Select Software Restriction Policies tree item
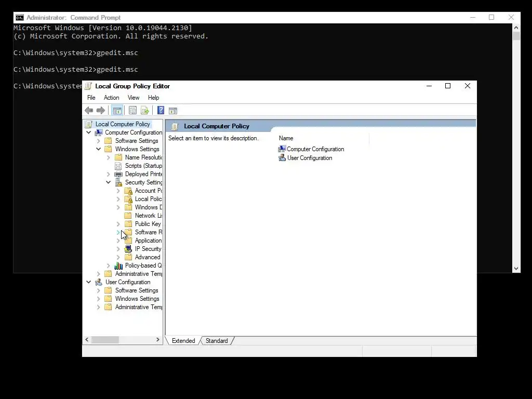 coord(148,232)
